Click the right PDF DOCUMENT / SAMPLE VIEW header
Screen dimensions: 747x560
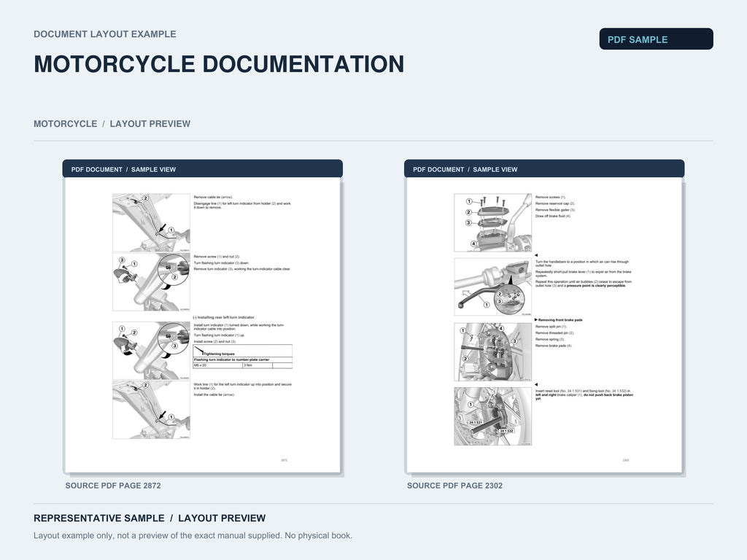point(544,169)
